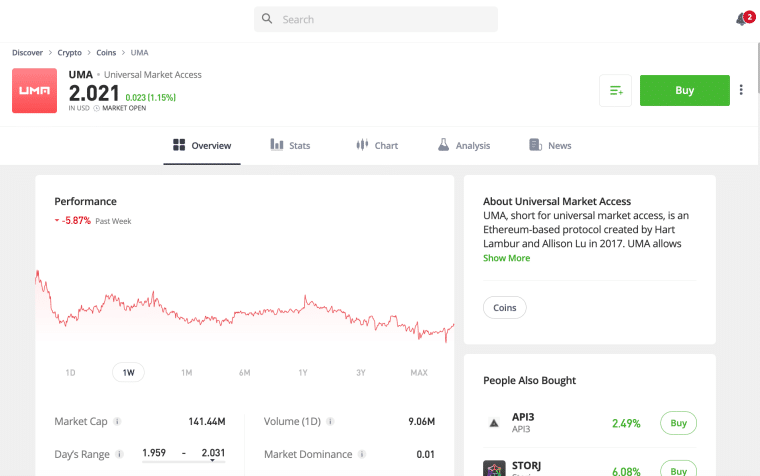The width and height of the screenshot is (760, 476).
Task: Click the market open clock icon
Action: 96,109
